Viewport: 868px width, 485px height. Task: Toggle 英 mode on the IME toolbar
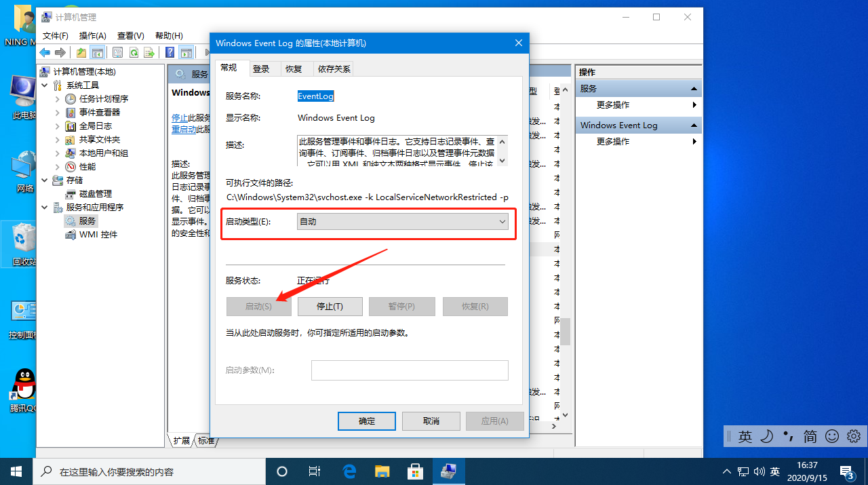pos(745,436)
